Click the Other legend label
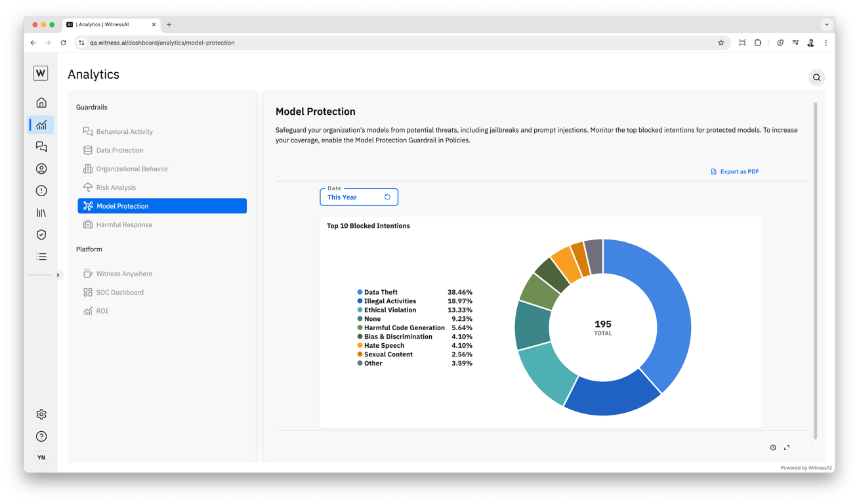The image size is (859, 504). [373, 363]
